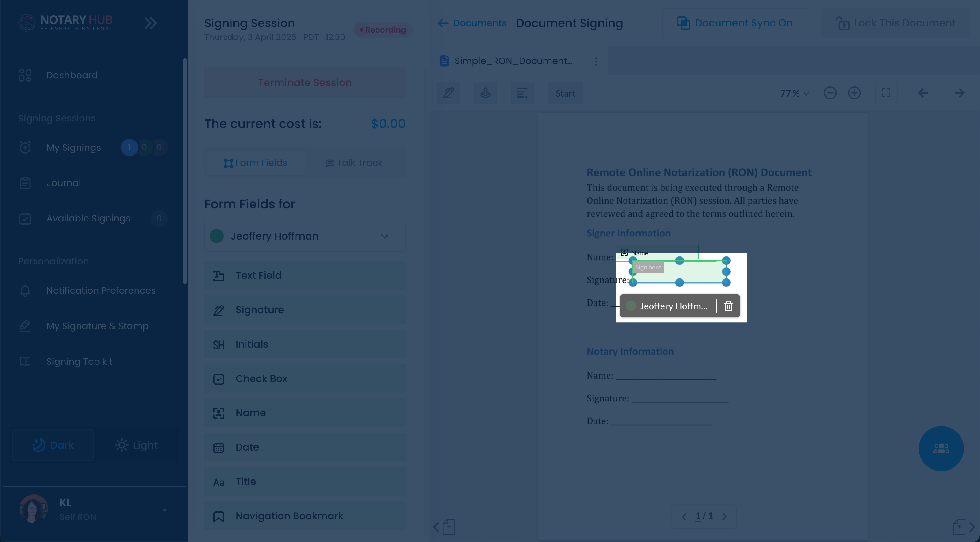Image resolution: width=980 pixels, height=542 pixels.
Task: Expand the KL user profile menu
Action: (x=164, y=510)
